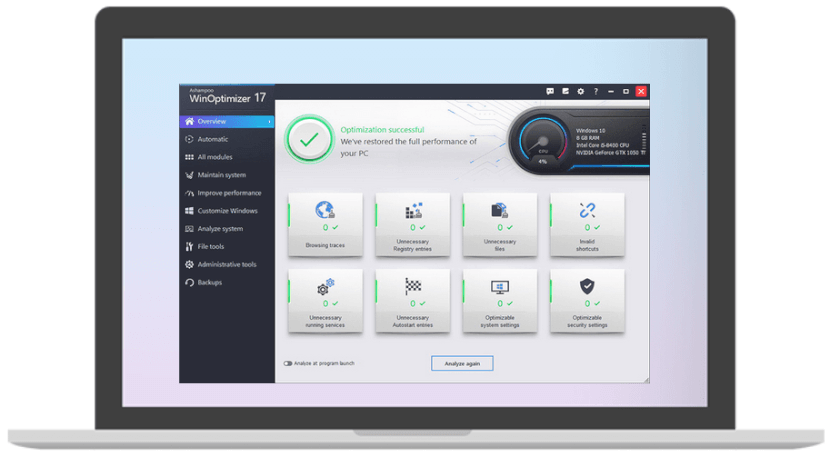Screen dimensions: 830x457
Task: Click the window resize grip corner
Action: point(646,380)
